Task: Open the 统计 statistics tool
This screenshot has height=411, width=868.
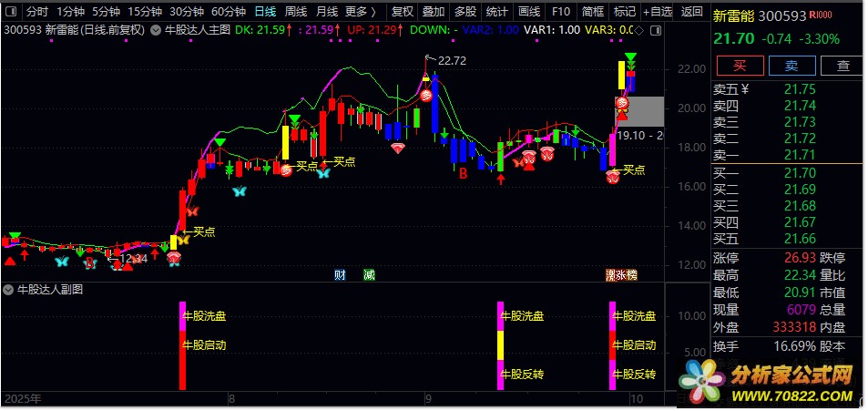Action: coord(496,11)
